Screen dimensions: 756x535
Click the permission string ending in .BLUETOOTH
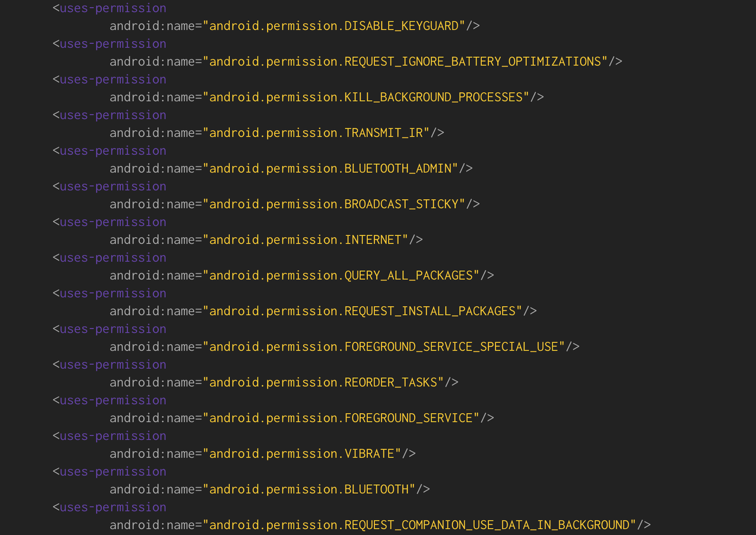309,489
